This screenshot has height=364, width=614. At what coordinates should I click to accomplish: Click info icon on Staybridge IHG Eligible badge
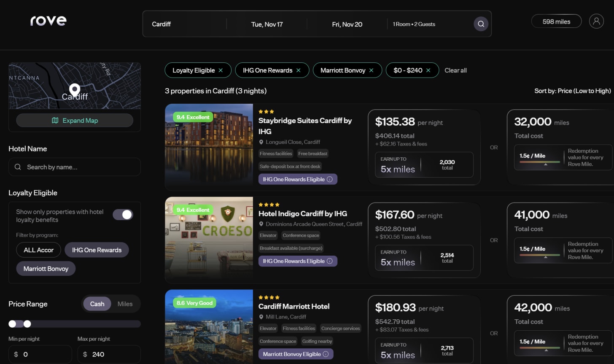[x=330, y=179]
